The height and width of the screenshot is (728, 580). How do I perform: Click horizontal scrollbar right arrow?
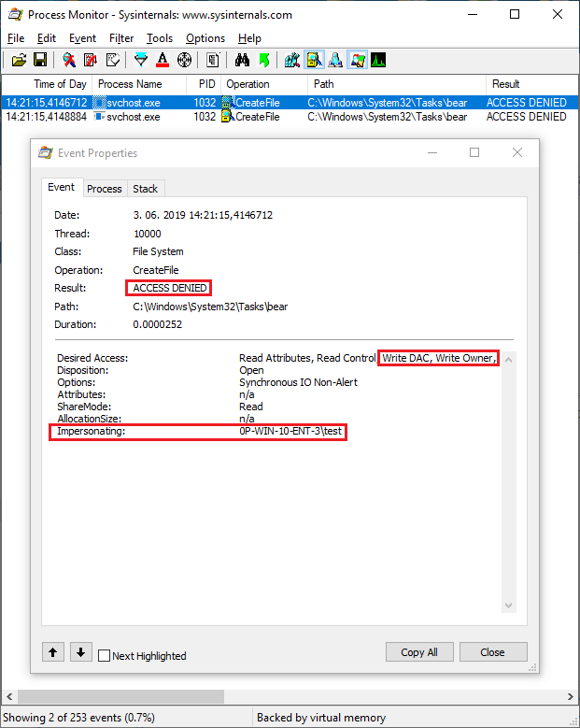point(571,696)
